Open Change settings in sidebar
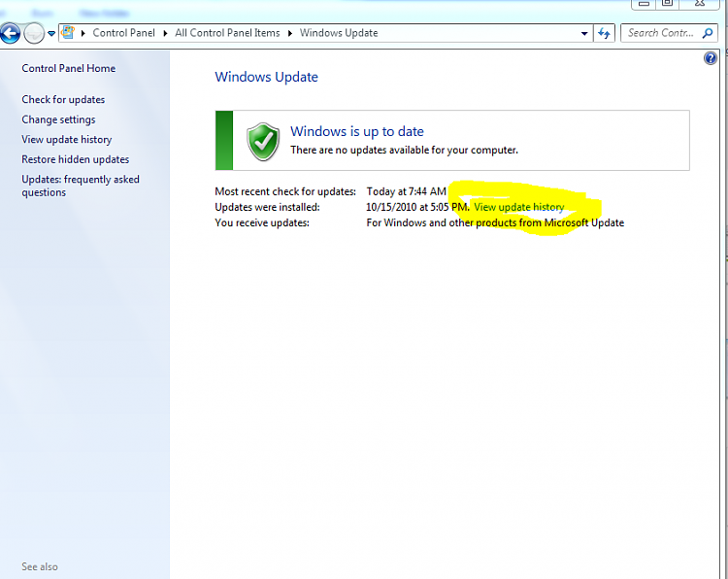This screenshot has height=579, width=728. pyautogui.click(x=58, y=119)
